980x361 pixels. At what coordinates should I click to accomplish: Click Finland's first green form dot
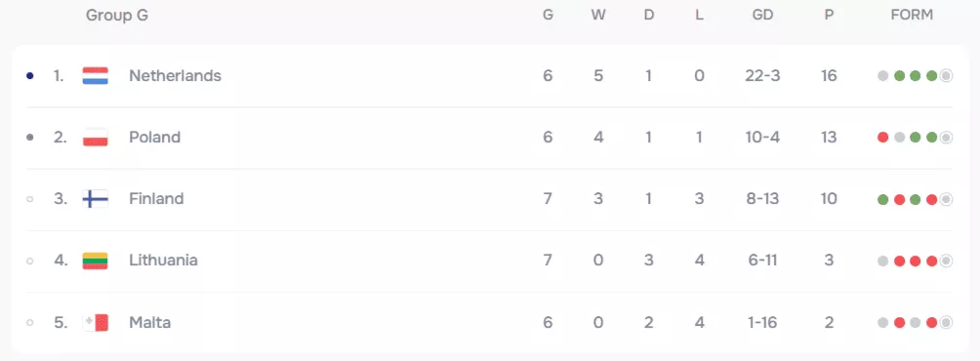click(882, 199)
